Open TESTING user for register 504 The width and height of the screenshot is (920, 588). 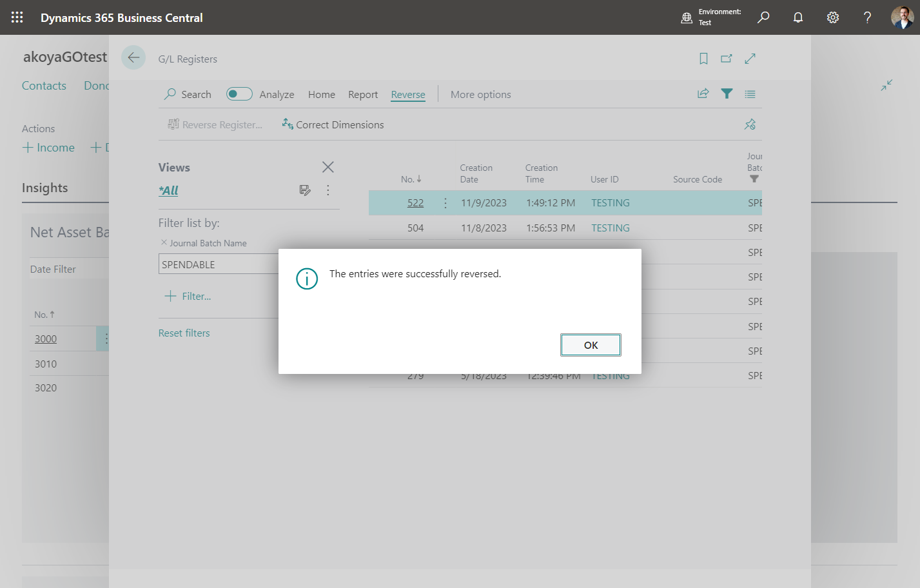pos(611,228)
